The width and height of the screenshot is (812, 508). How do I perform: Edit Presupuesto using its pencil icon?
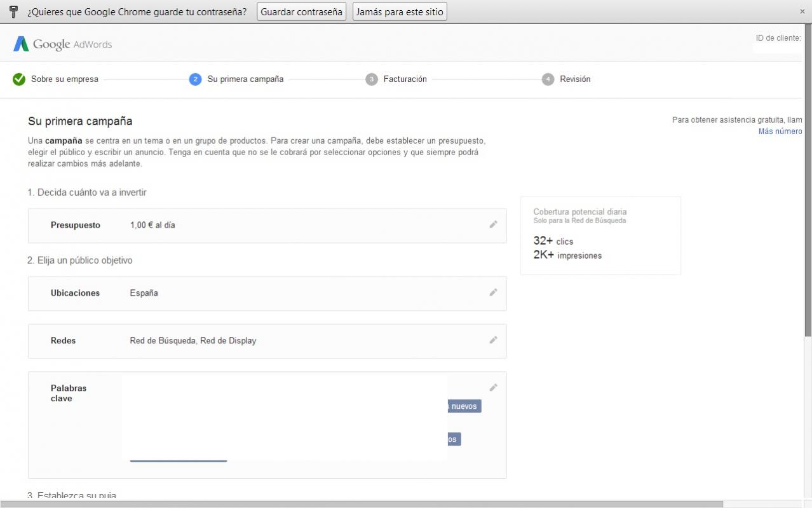click(493, 224)
